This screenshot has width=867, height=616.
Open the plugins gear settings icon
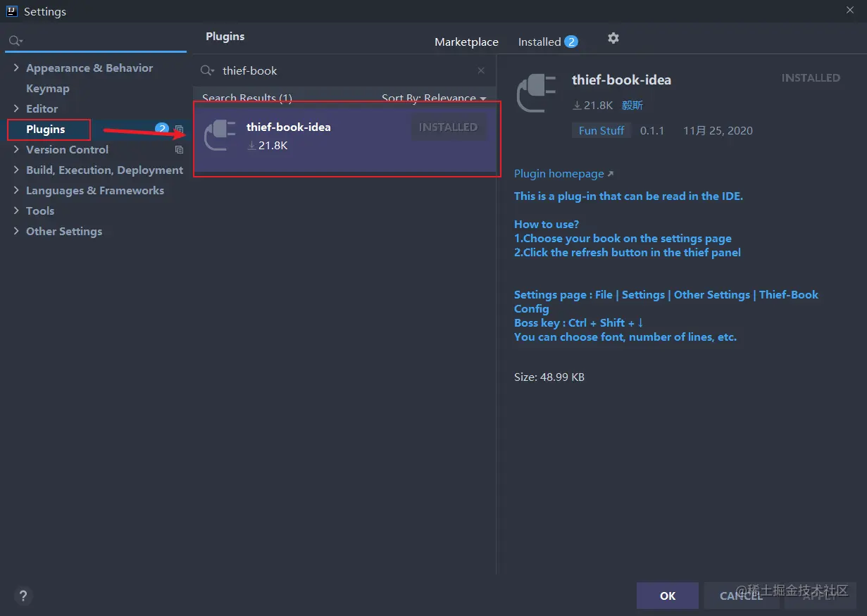613,38
